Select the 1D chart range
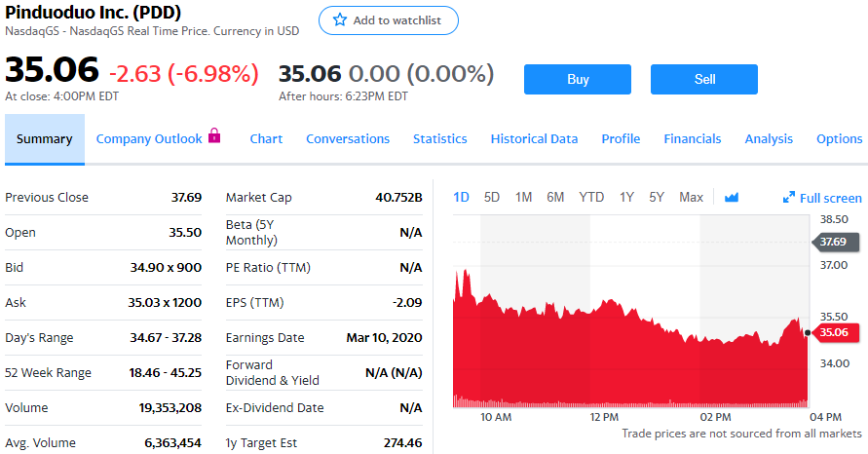The width and height of the screenshot is (868, 454). tap(462, 198)
